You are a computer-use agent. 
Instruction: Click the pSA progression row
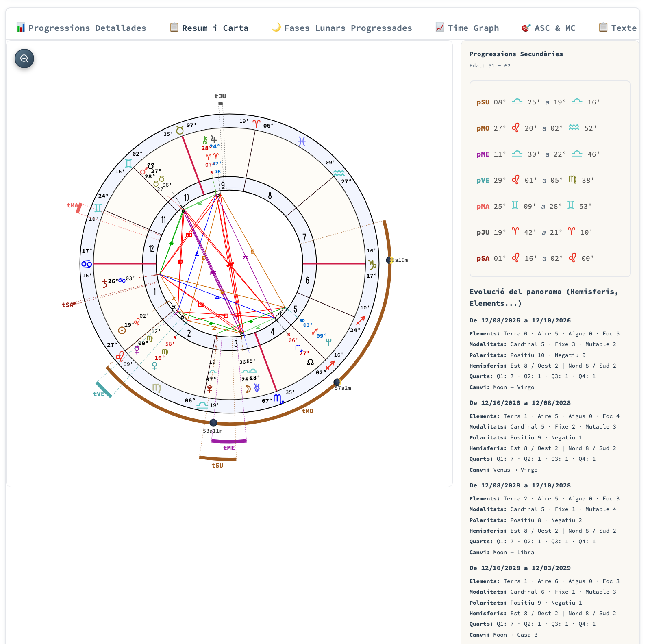pos(550,258)
